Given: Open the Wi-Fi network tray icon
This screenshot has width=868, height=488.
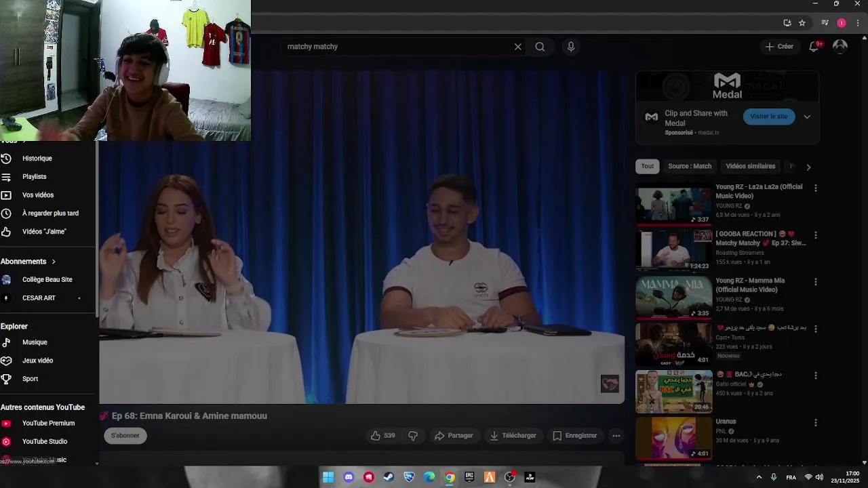Looking at the screenshot, I should tap(808, 478).
